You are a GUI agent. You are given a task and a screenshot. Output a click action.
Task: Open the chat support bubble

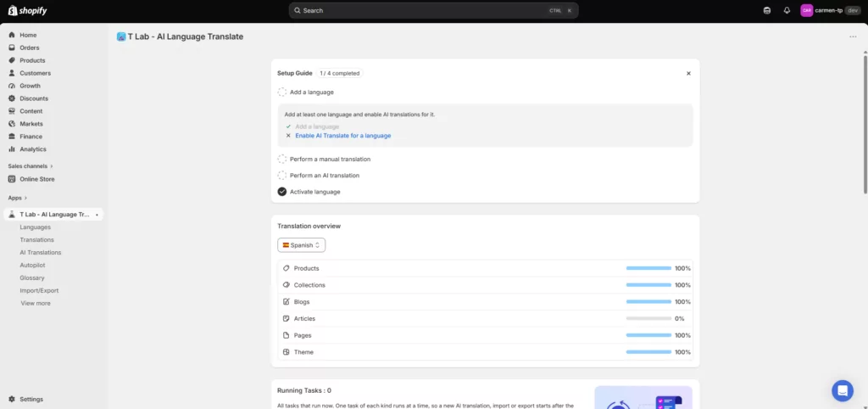tap(843, 390)
